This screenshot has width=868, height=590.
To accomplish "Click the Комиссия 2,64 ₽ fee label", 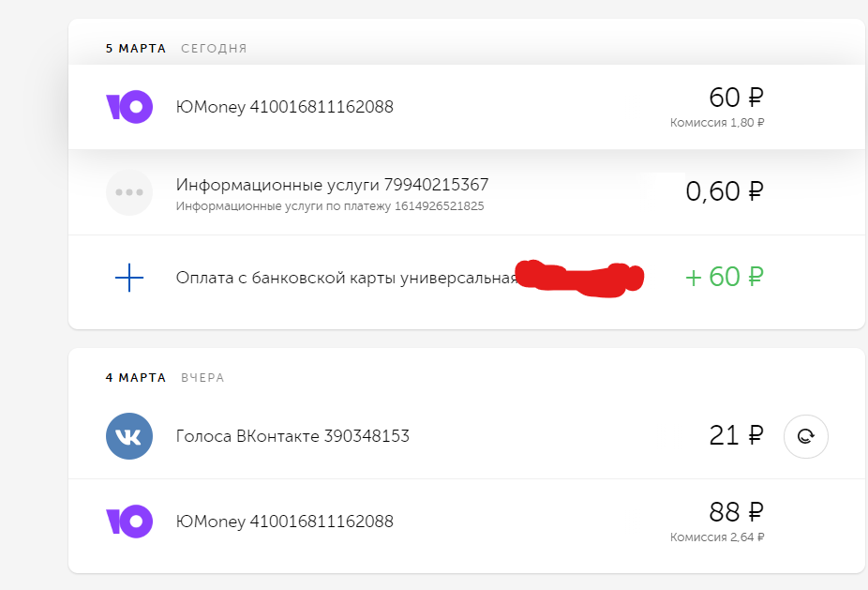I will pyautogui.click(x=716, y=537).
